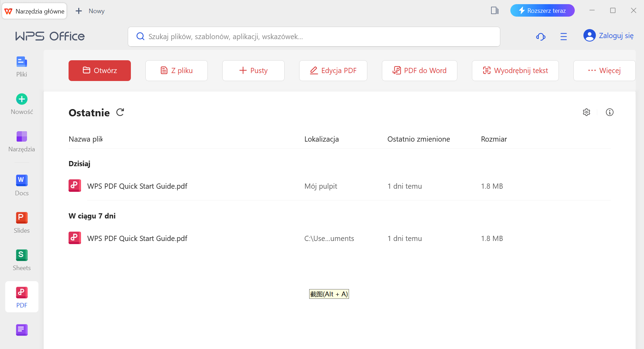The height and width of the screenshot is (349, 644).
Task: Open the Pliki sidebar section
Action: pyautogui.click(x=21, y=67)
